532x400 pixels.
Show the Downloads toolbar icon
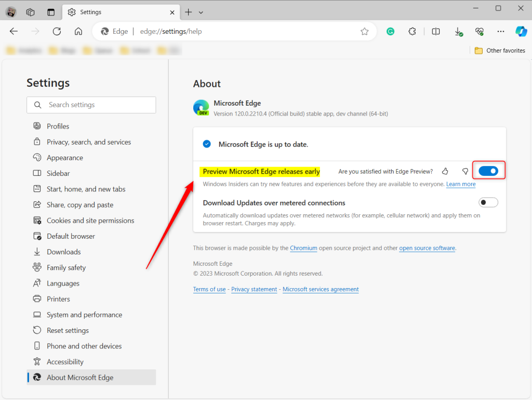tap(458, 32)
